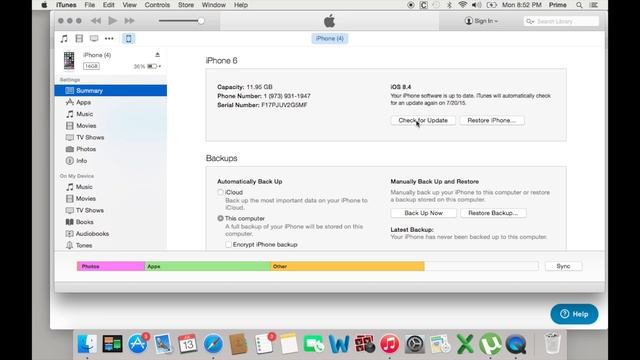Select the This computer radio button

(220, 218)
